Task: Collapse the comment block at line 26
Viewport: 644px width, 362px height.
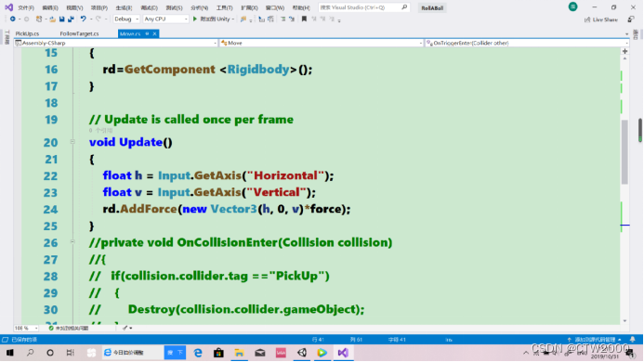Action: click(x=72, y=241)
